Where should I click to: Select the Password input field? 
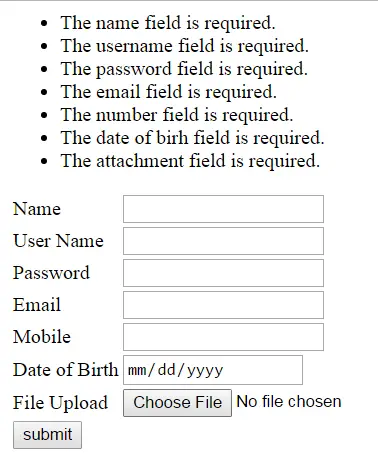pos(223,273)
